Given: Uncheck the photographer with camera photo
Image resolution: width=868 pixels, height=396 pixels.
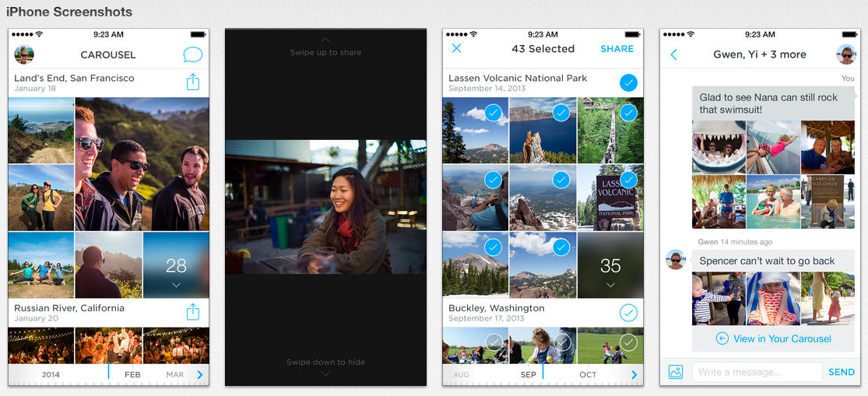Looking at the screenshot, I should tap(493, 180).
